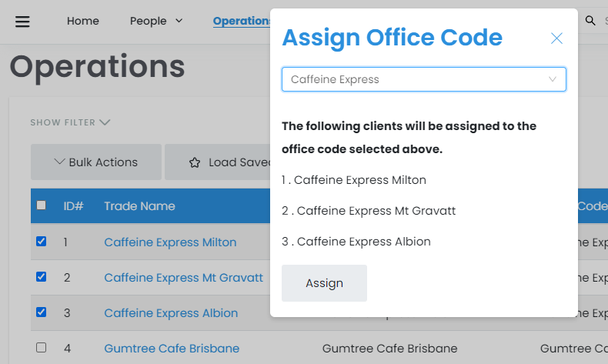Viewport: 608px width, 364px height.
Task: Open the Caffeine Express Milton link
Action: [x=170, y=242]
